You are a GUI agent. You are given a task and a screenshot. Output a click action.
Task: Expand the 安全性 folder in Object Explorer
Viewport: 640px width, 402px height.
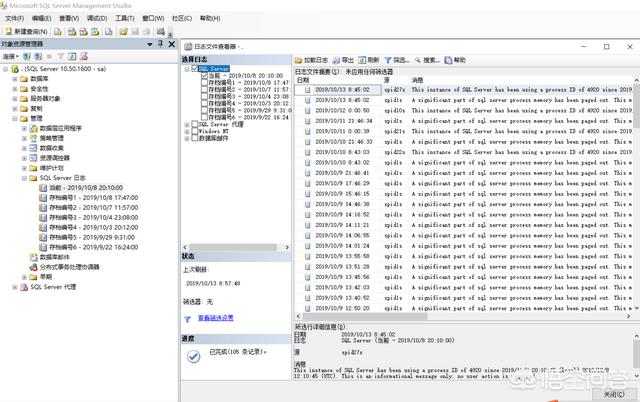pos(15,89)
